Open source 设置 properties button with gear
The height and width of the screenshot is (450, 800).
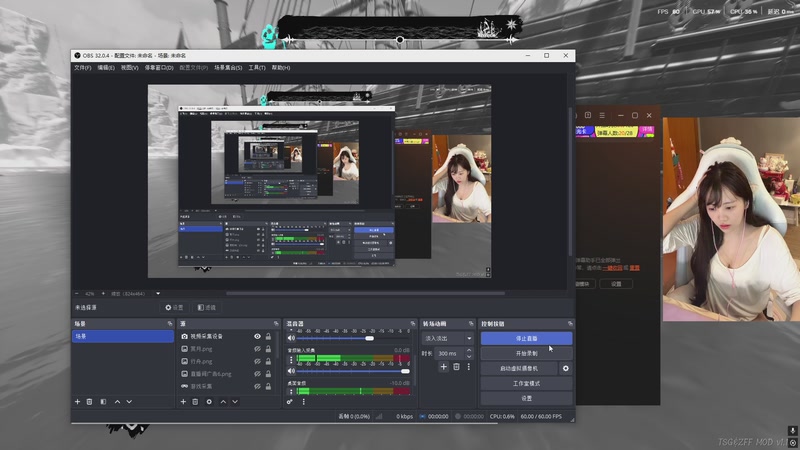point(174,308)
